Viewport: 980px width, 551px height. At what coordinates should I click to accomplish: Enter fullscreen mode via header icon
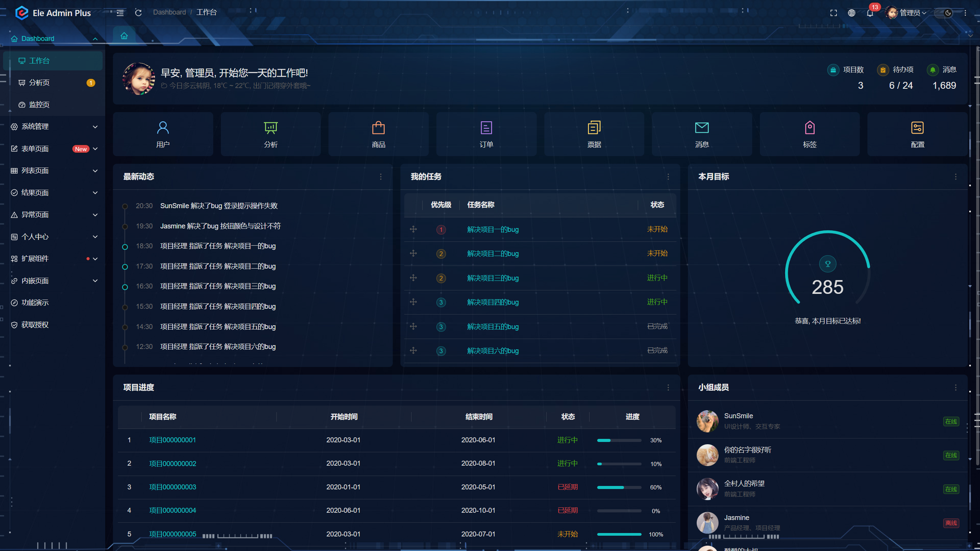[833, 13]
